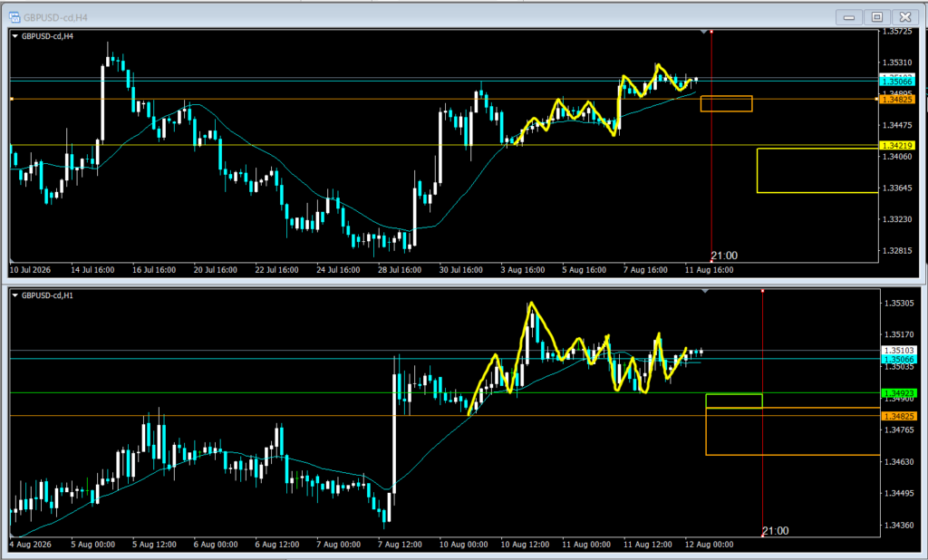
Task: Click the 5 Aug 12:00 time label
Action: (155, 545)
